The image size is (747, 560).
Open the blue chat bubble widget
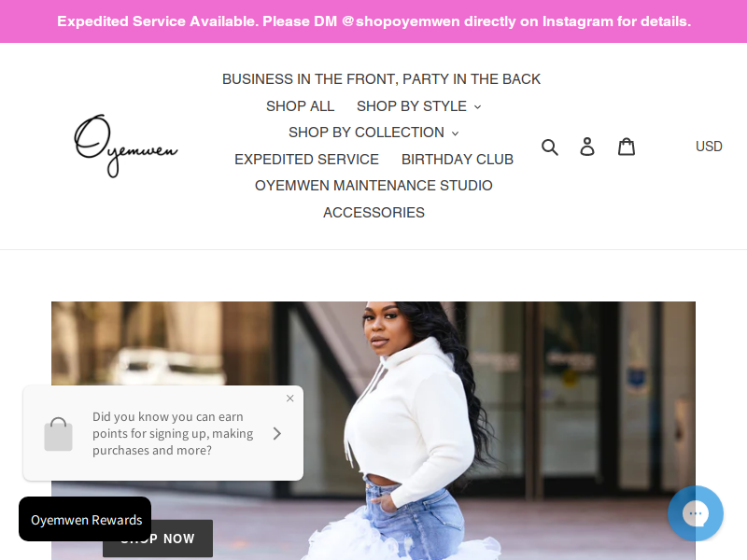coord(696,513)
